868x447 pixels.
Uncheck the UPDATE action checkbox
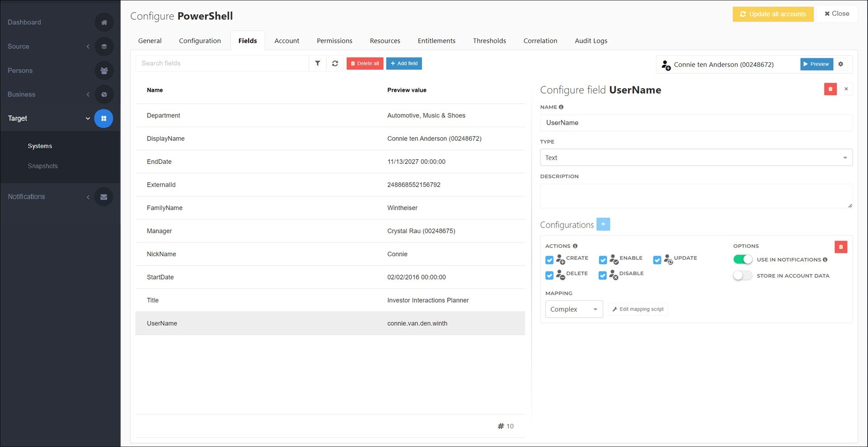(657, 260)
